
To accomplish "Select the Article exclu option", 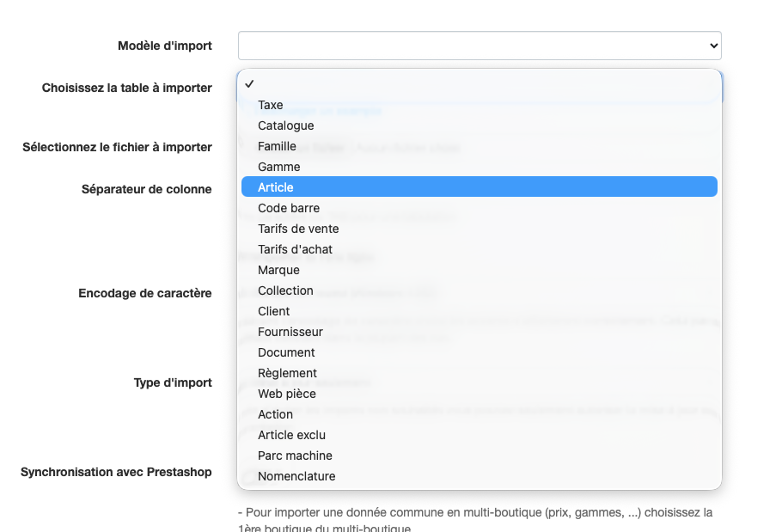I will coord(292,435).
